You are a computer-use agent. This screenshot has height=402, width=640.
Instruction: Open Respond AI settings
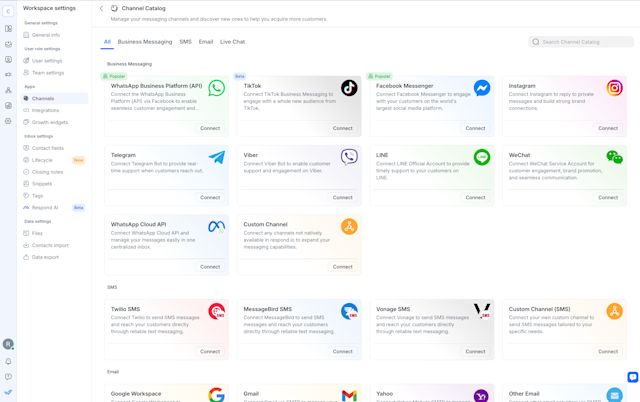54,208
